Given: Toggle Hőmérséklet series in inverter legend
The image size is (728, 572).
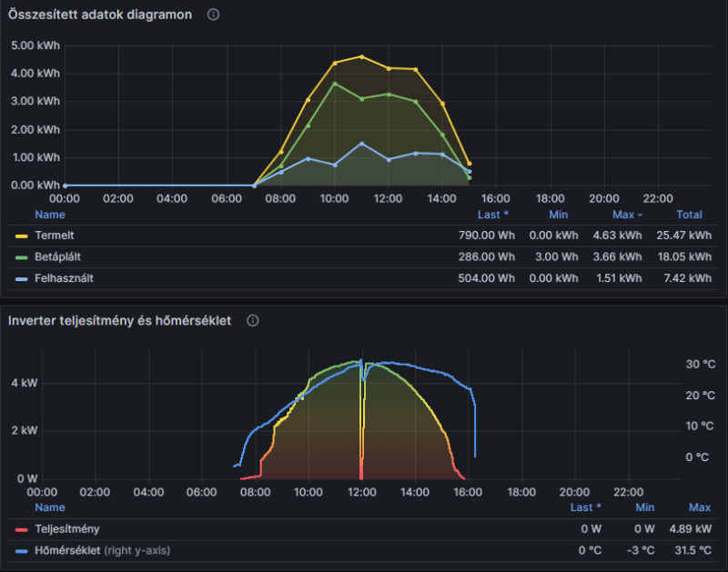Looking at the screenshot, I should coord(67,550).
